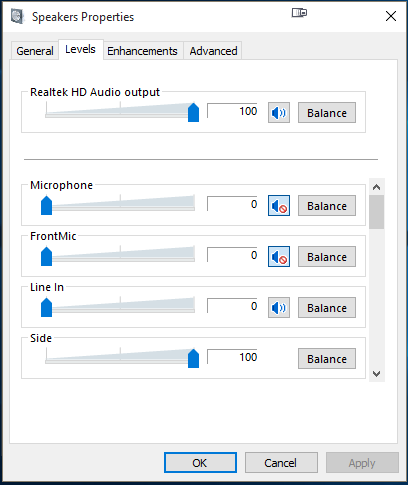Click the Line In level value field
The image size is (408, 485).
232,306
